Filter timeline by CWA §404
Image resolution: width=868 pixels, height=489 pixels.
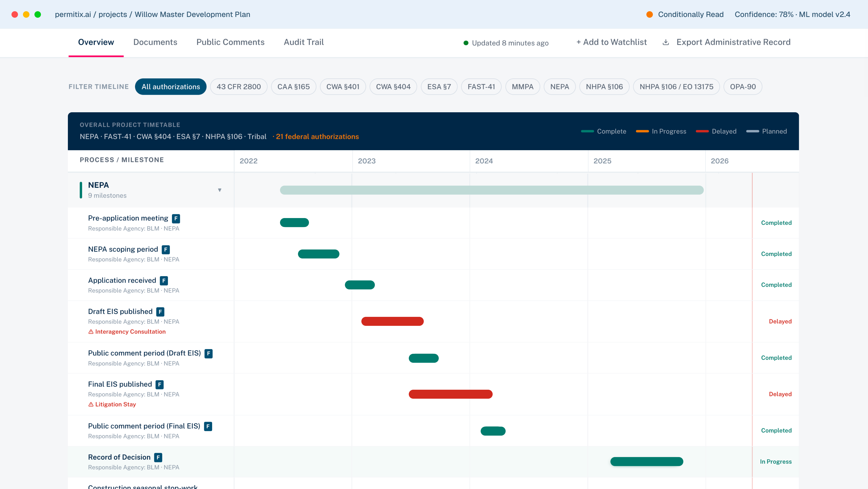[393, 87]
